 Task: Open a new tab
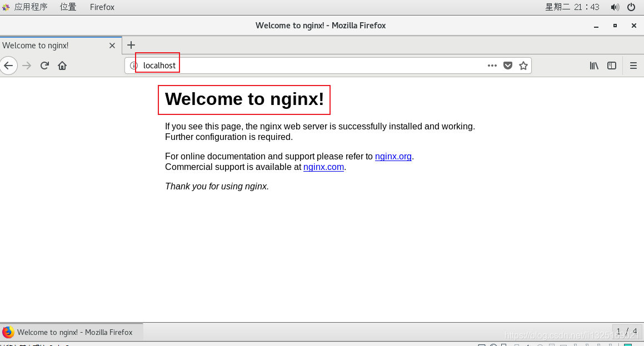click(131, 45)
